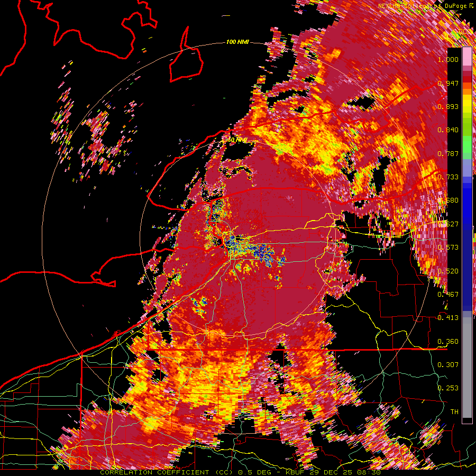This screenshot has height=476, width=476.
Task: Click the light pink swatch atop the color bar
Action: pyautogui.click(x=467, y=57)
